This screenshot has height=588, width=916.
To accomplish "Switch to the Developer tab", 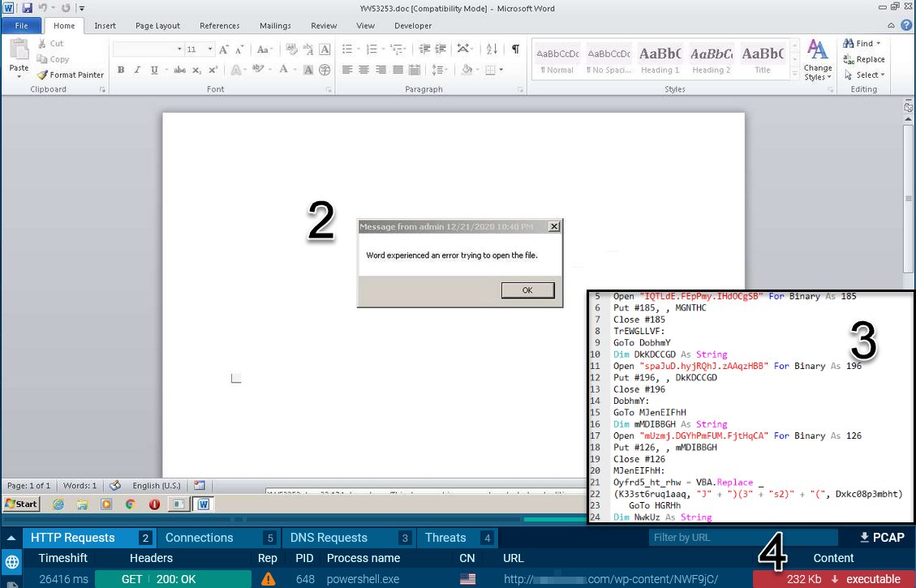I will point(413,26).
